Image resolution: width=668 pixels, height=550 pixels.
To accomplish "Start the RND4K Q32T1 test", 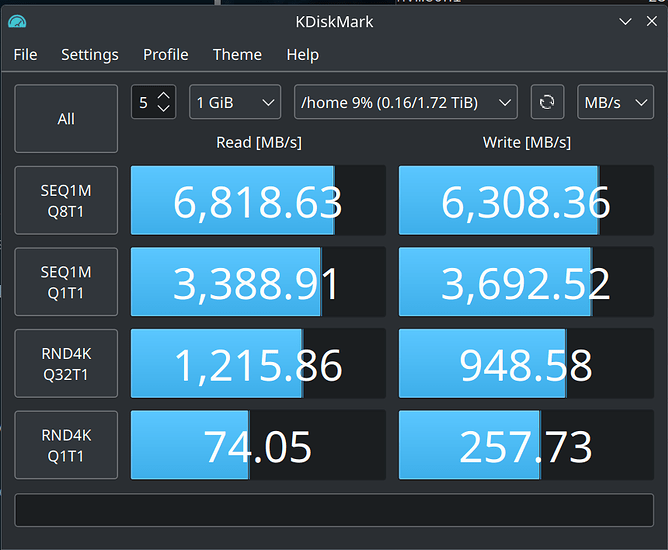I will pos(66,365).
